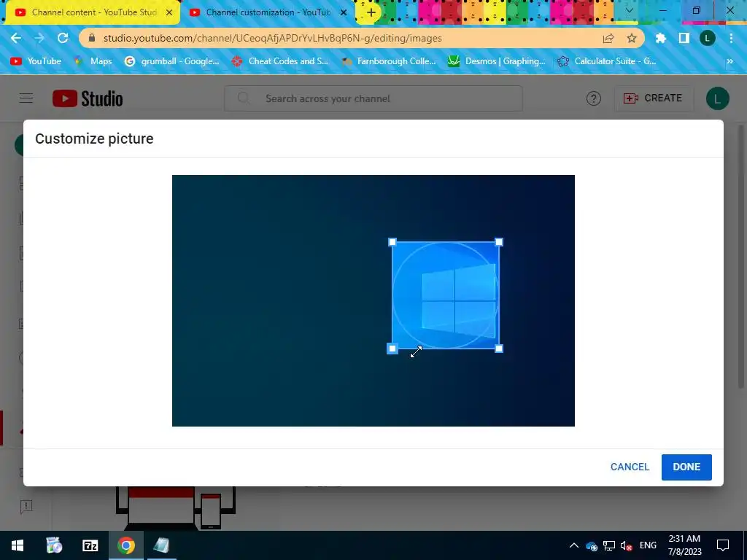Open YouTube Studio account avatar
Screen dimensions: 747x560
pos(718,98)
